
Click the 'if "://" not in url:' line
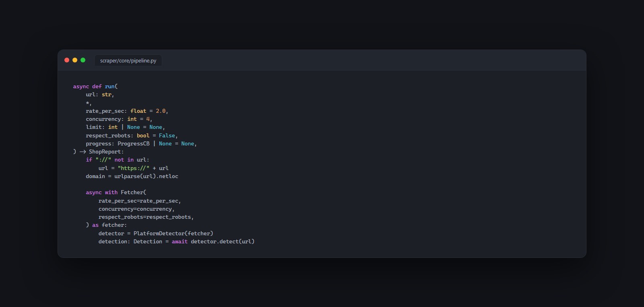tap(118, 160)
